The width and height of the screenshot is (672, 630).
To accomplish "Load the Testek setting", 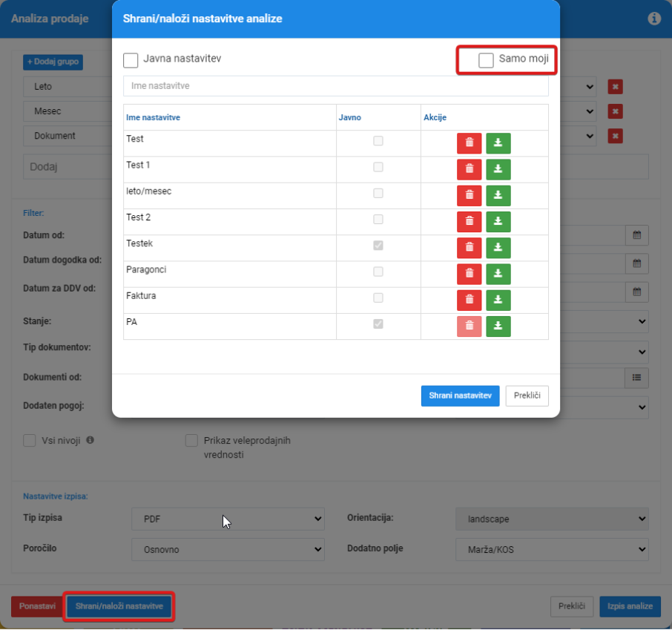I will point(498,248).
